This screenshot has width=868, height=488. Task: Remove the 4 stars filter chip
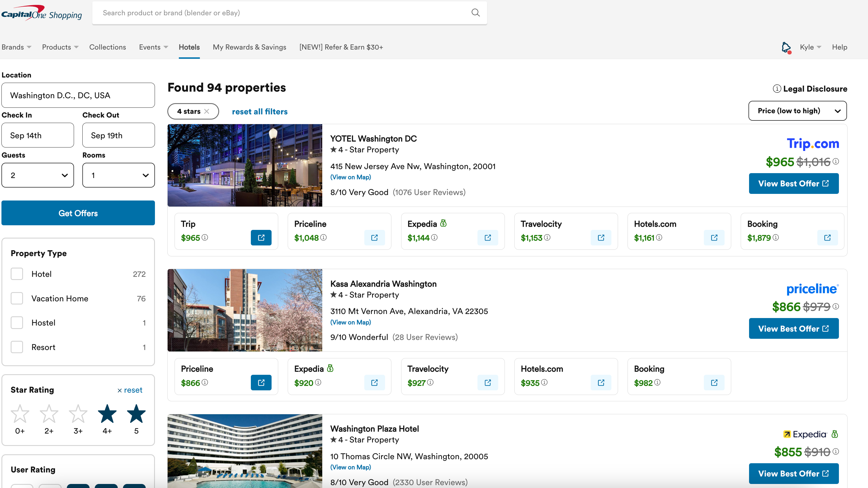click(206, 111)
